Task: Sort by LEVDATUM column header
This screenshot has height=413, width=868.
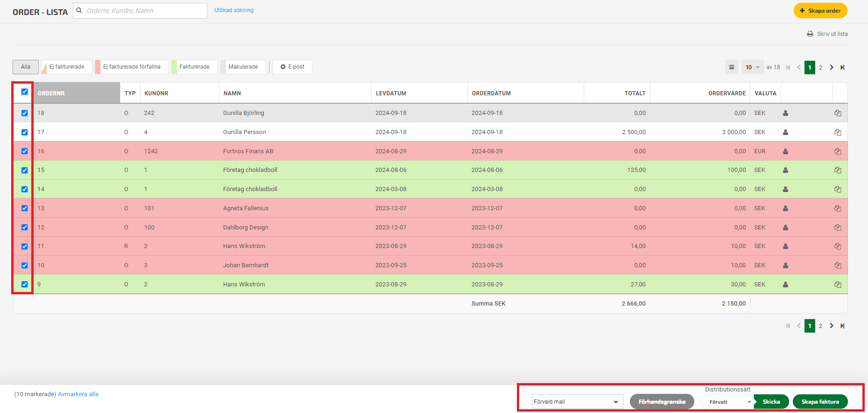Action: 419,93
